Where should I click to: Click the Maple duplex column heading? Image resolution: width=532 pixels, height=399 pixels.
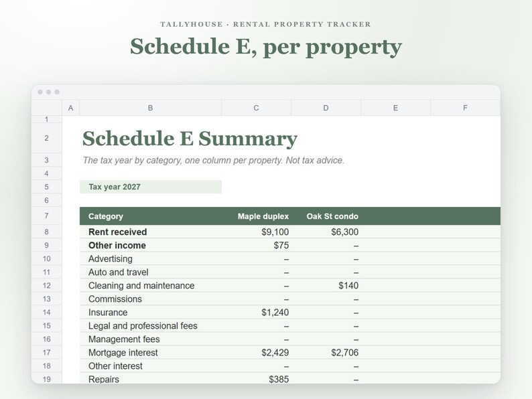[x=263, y=216]
